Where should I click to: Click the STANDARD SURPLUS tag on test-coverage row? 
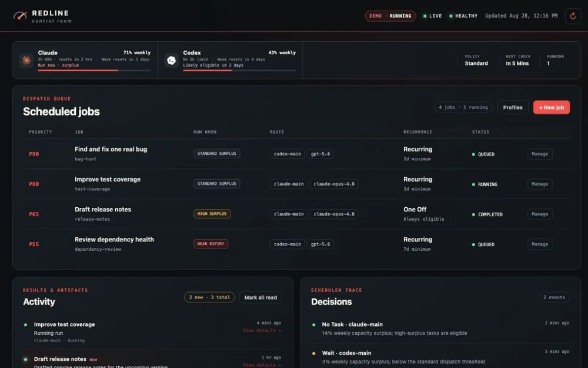(x=217, y=184)
